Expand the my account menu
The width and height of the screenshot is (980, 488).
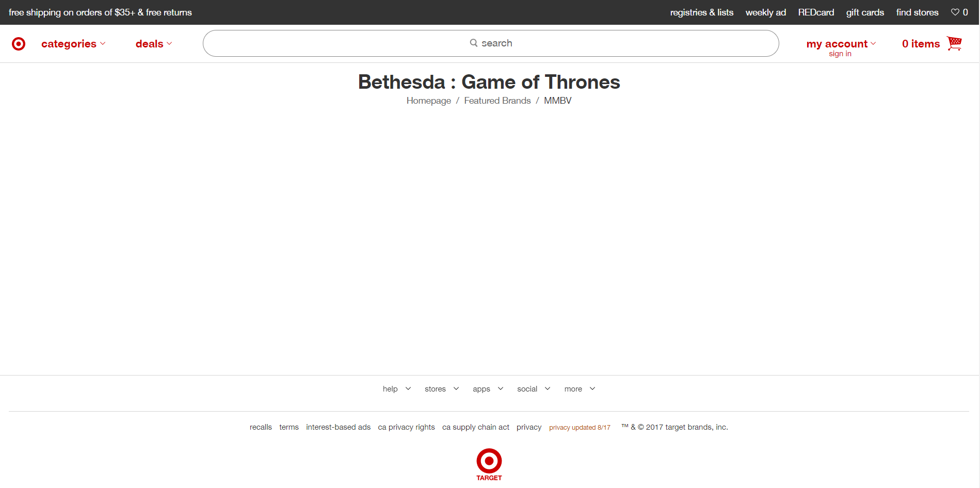[841, 44]
